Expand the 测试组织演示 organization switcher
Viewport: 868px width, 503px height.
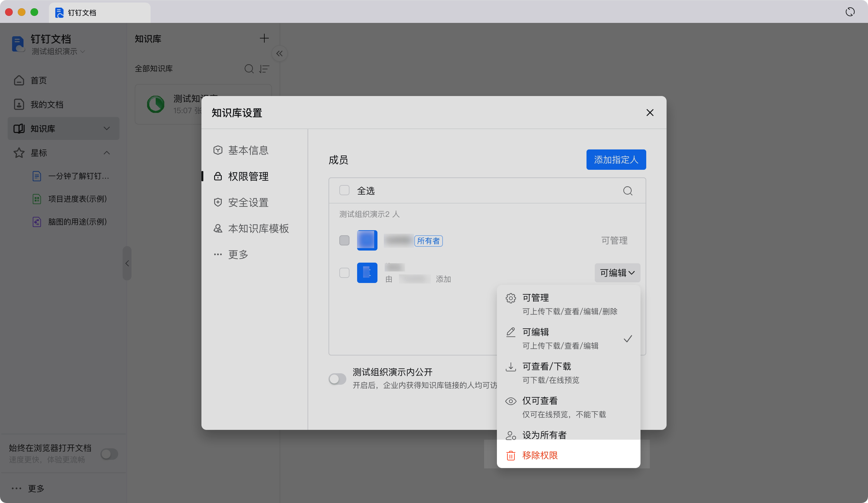(58, 52)
